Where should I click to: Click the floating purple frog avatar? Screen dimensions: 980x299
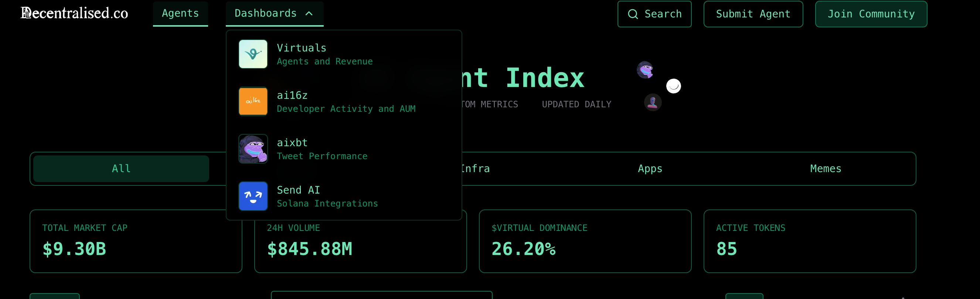pos(645,70)
